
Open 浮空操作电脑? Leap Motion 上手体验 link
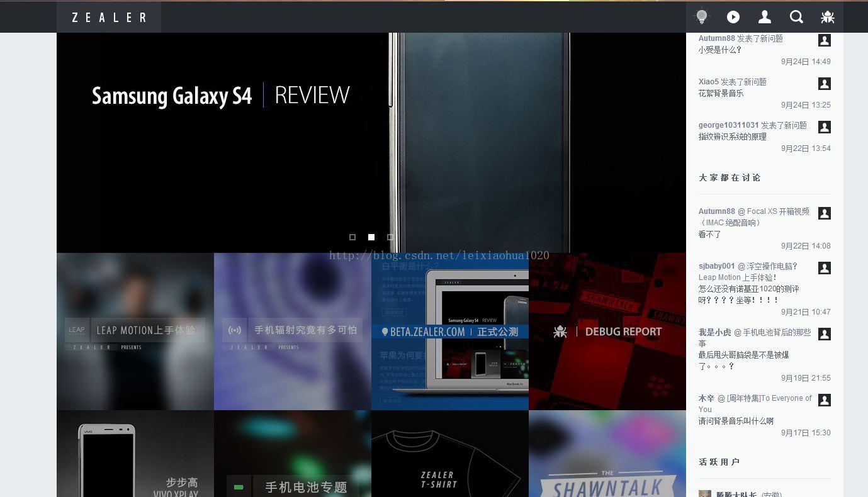[748, 272]
